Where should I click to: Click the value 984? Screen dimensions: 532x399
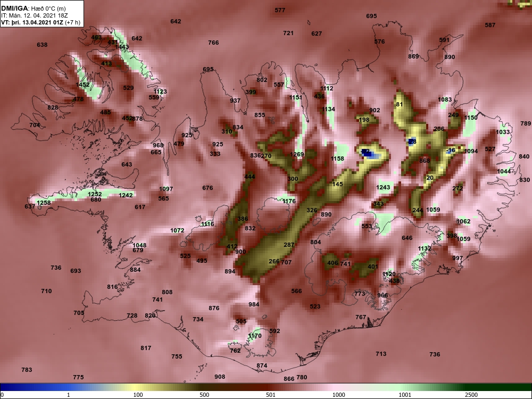click(x=254, y=304)
